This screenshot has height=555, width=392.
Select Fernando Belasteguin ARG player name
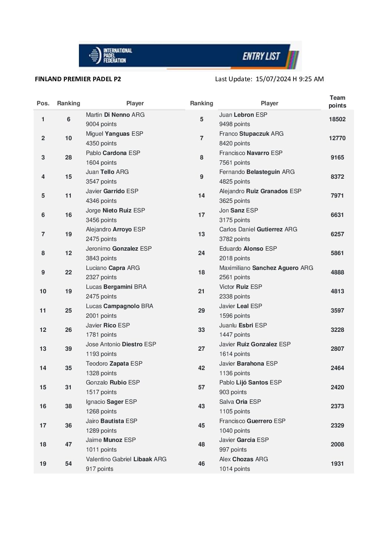(x=257, y=172)
